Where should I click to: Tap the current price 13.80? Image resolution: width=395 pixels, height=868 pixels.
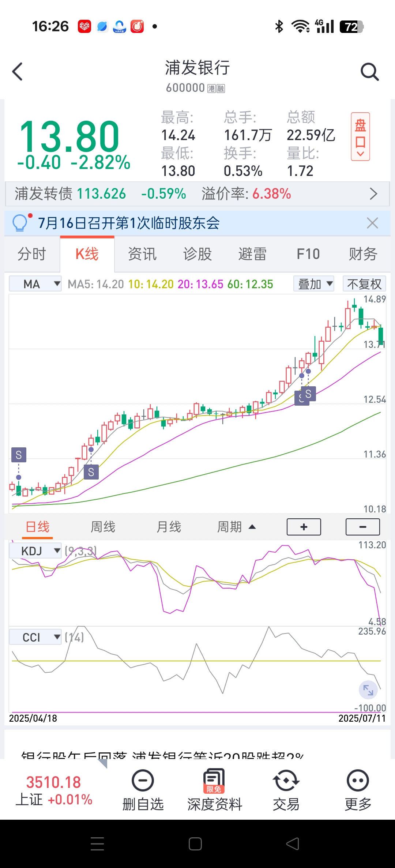pyautogui.click(x=69, y=137)
